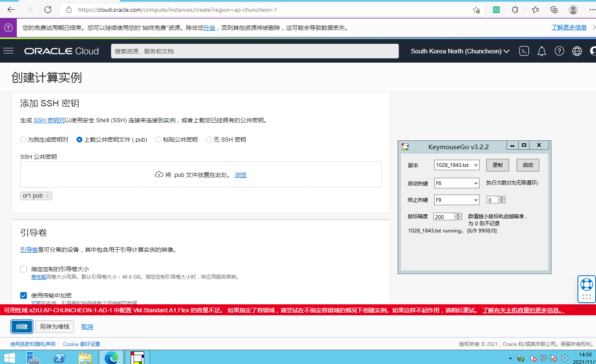Go to the Oracle Cloud home logo

pos(61,51)
